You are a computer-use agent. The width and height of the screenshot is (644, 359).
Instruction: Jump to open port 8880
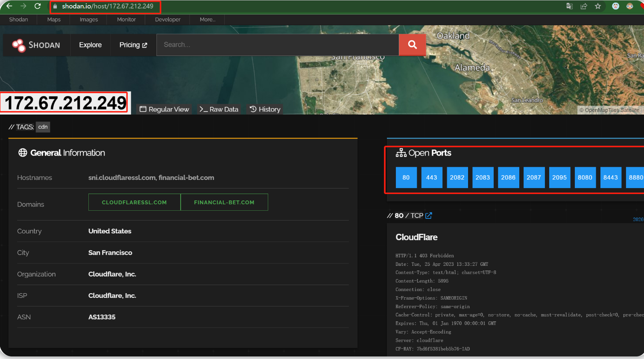(x=635, y=177)
